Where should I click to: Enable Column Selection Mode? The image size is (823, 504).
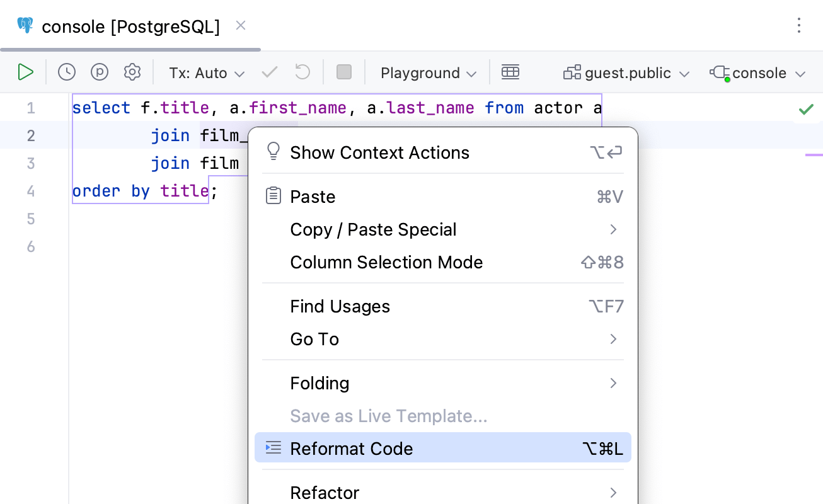pos(386,262)
